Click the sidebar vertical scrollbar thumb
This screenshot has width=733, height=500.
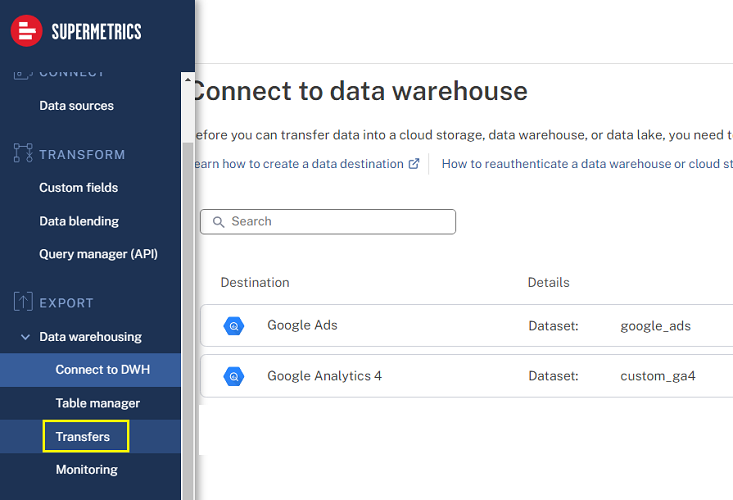(188, 322)
